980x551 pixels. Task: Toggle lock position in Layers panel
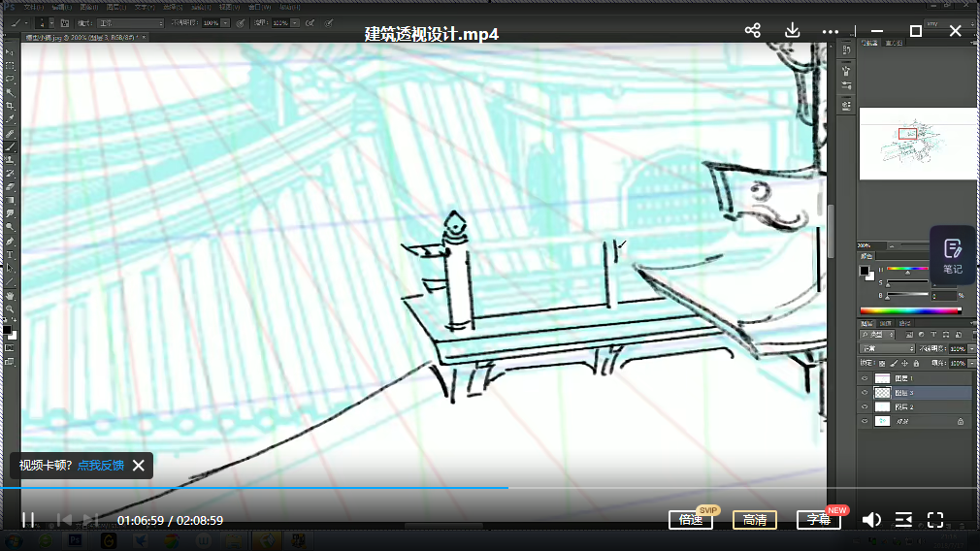pyautogui.click(x=904, y=363)
